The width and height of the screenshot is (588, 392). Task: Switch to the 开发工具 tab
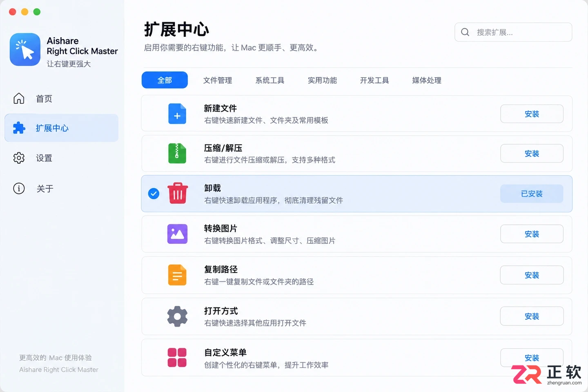click(x=374, y=80)
